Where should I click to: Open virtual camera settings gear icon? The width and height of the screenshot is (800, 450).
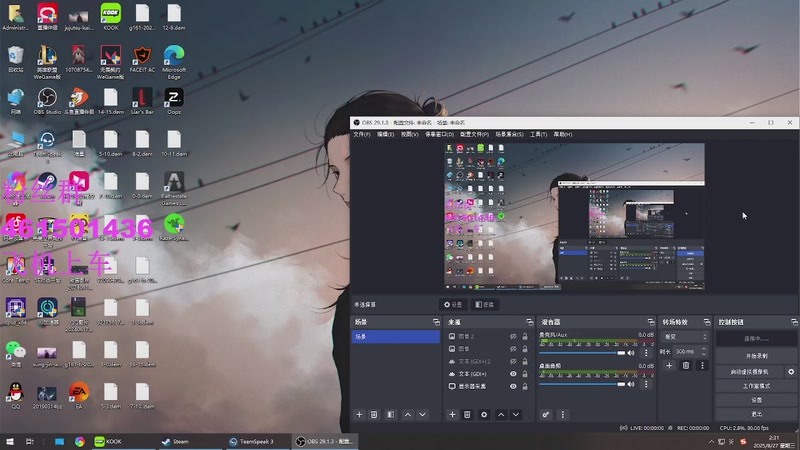(791, 372)
